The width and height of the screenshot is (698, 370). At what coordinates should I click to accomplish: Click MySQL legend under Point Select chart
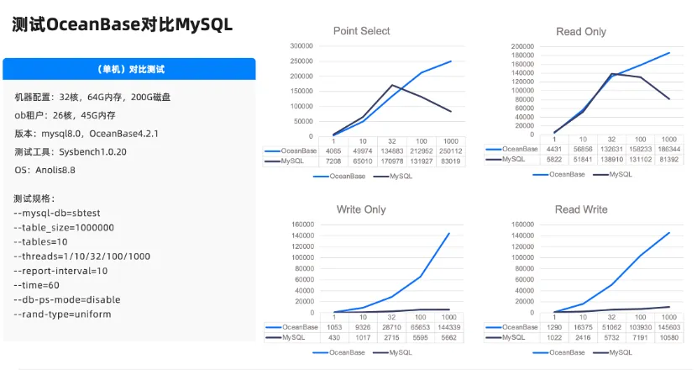[393, 176]
